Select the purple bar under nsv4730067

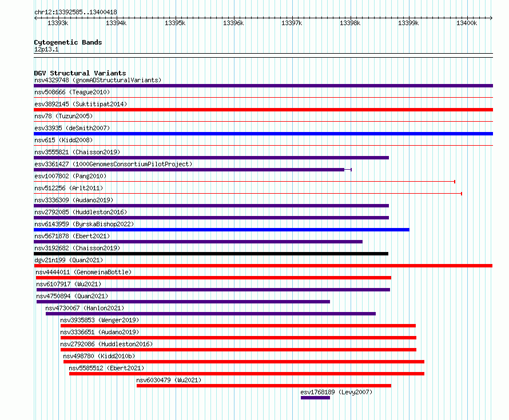point(210,314)
